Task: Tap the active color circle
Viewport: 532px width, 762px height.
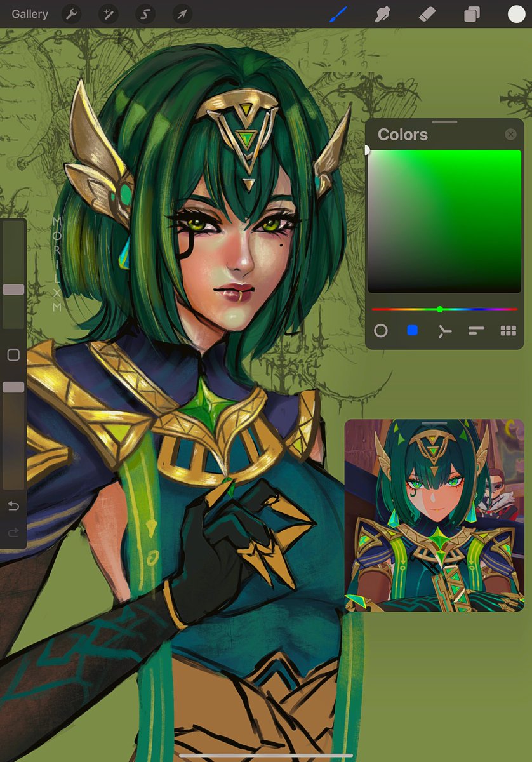Action: coord(516,14)
